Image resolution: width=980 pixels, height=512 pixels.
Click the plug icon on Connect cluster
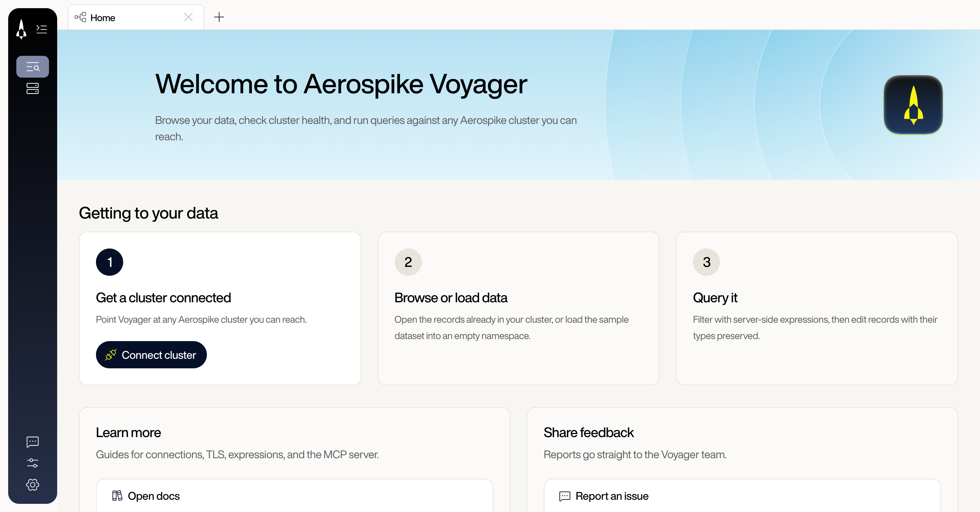click(111, 355)
